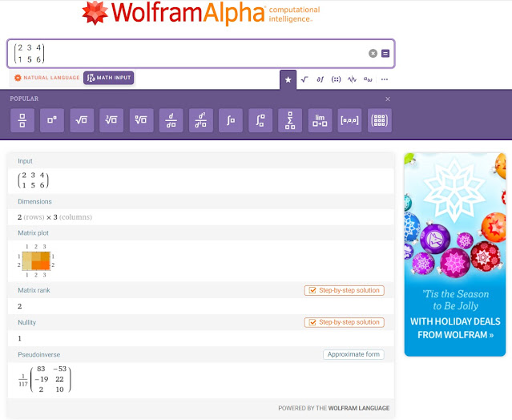Open the wave function symbols tab
This screenshot has height=420, width=512.
tap(352, 79)
